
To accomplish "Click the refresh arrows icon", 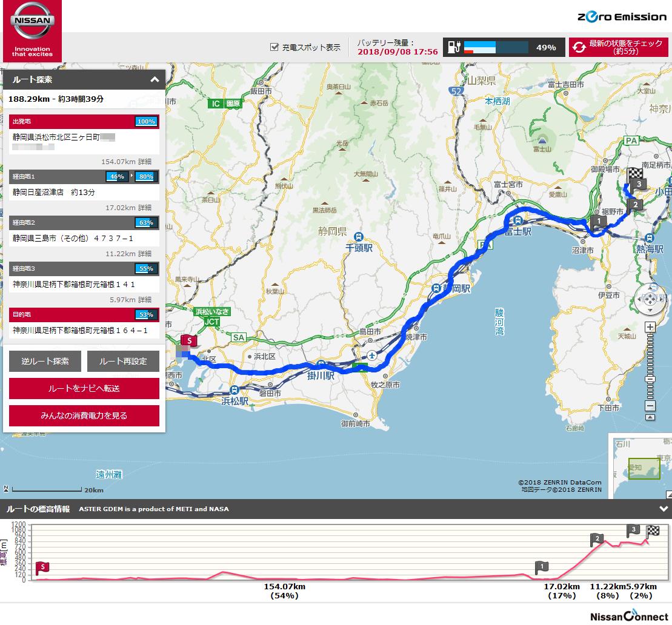I will [579, 47].
